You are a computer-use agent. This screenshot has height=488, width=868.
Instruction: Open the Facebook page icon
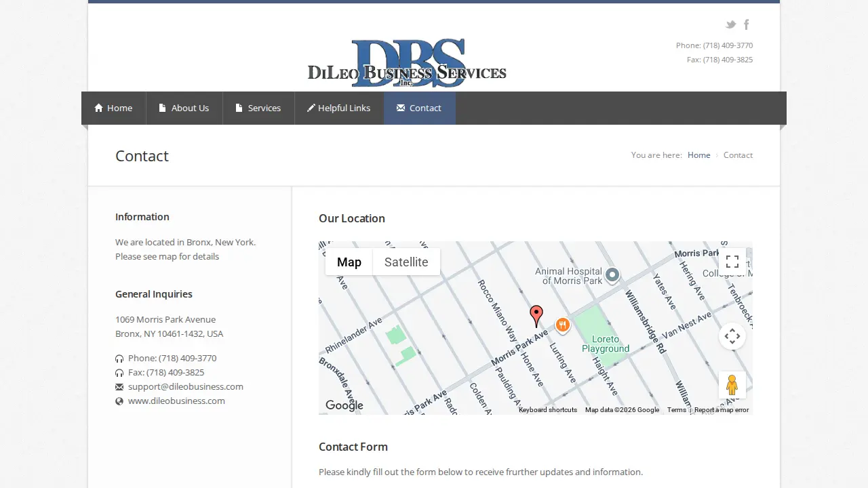747,24
